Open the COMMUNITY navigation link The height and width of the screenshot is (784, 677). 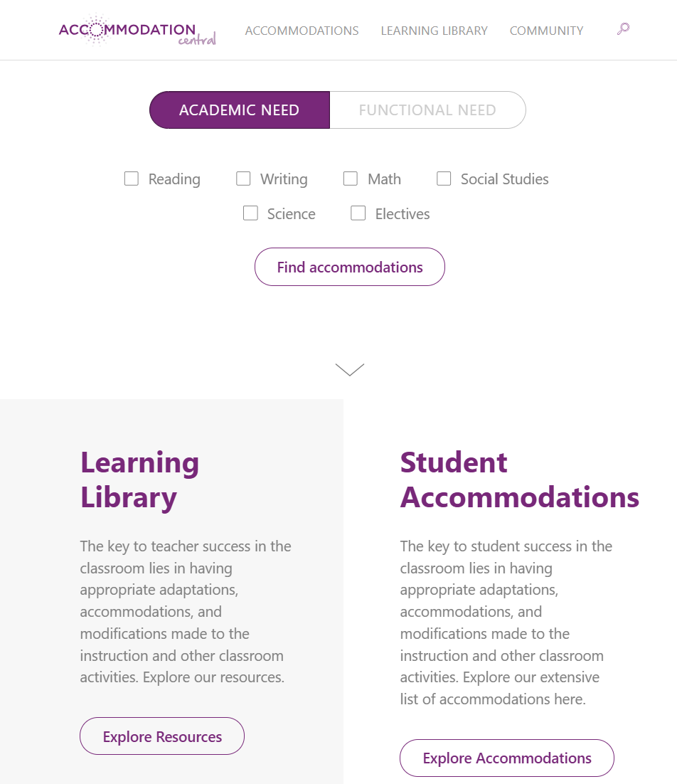(x=546, y=31)
